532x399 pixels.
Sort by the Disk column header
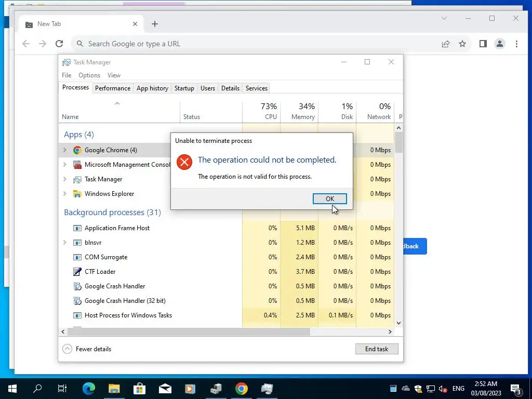click(x=337, y=112)
